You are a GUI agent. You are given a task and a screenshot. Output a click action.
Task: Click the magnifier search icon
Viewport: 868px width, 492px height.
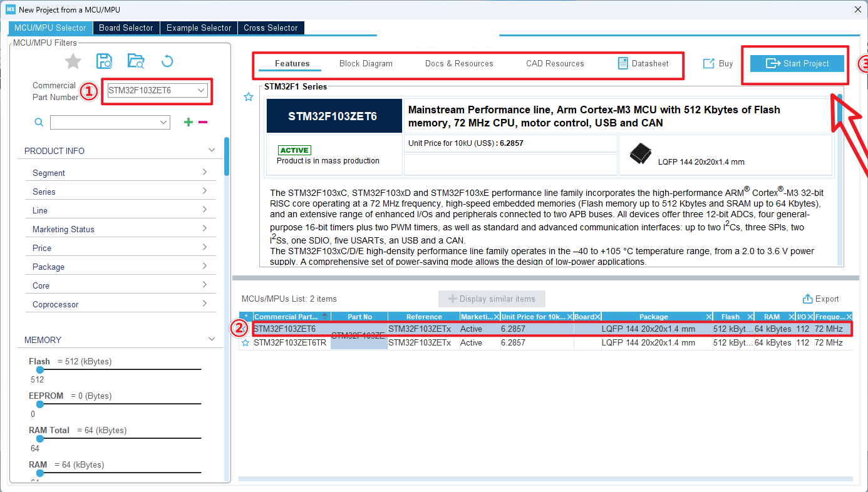pyautogui.click(x=39, y=123)
